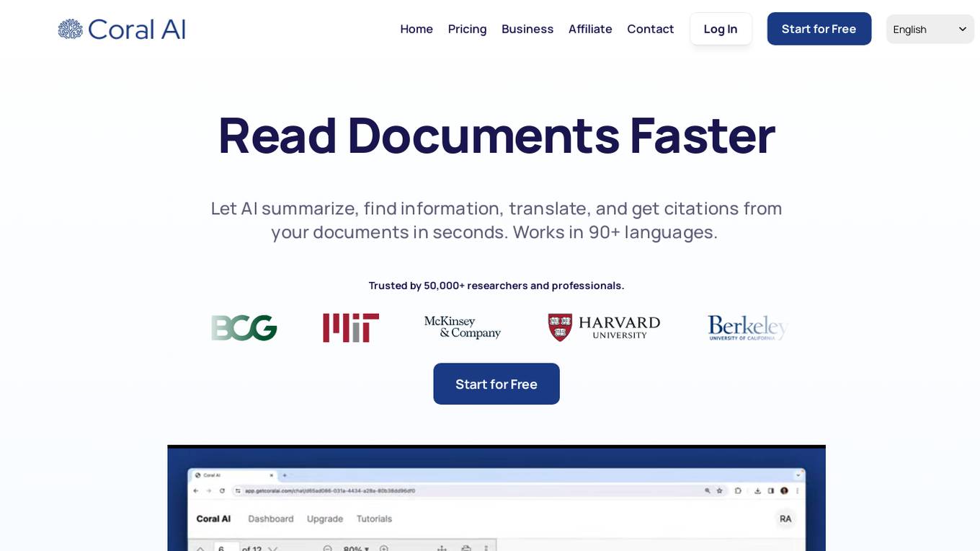This screenshot has height=551, width=980.
Task: Click the RA user avatar in demo preview
Action: [785, 519]
